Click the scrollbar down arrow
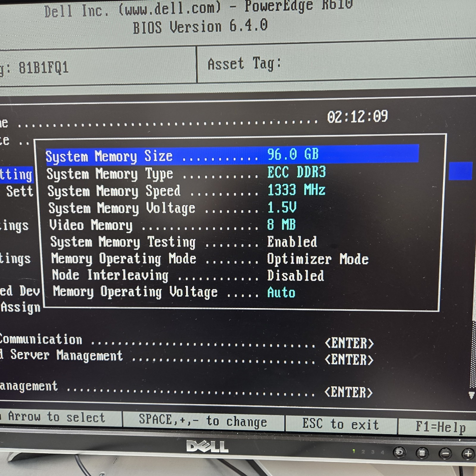 (472, 395)
